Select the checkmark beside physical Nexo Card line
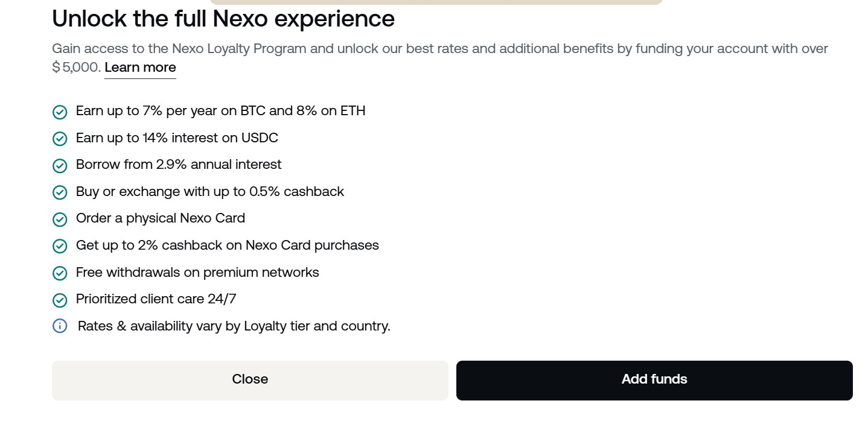This screenshot has width=868, height=424. click(x=60, y=219)
